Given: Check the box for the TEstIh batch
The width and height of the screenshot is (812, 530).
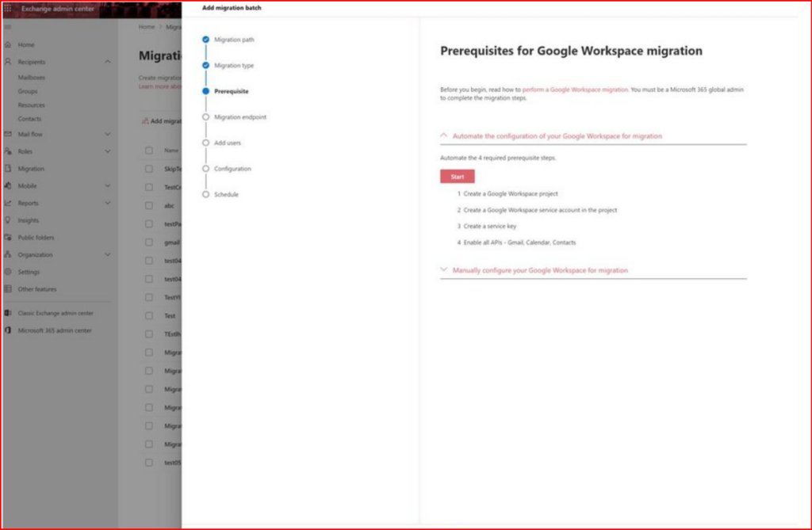Looking at the screenshot, I should [x=148, y=334].
